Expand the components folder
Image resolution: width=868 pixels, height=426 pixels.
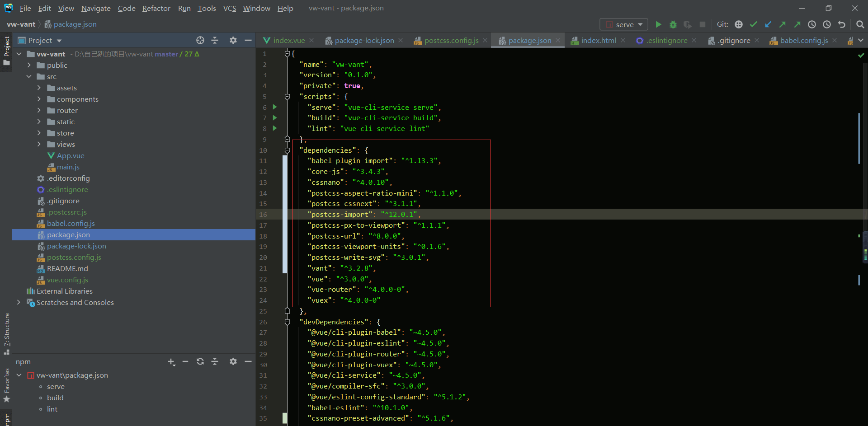click(39, 99)
